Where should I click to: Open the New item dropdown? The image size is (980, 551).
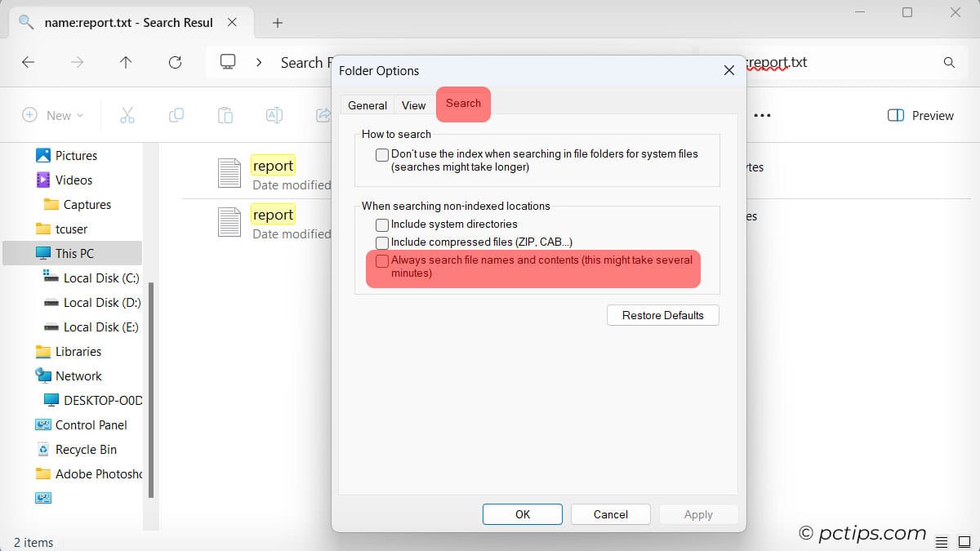52,115
